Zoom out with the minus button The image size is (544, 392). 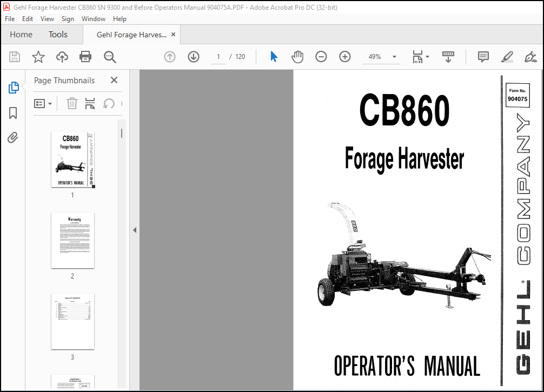point(321,57)
